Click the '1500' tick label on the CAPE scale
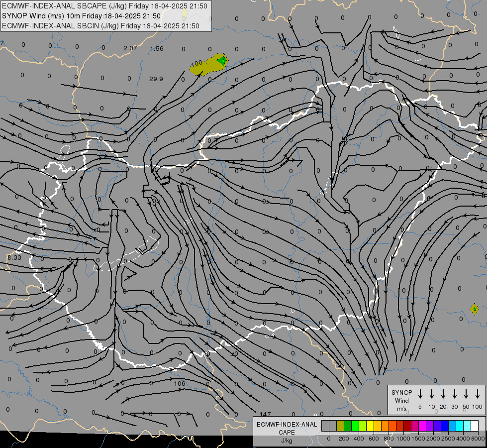Viewport: 487px width, 448px height. point(418,439)
